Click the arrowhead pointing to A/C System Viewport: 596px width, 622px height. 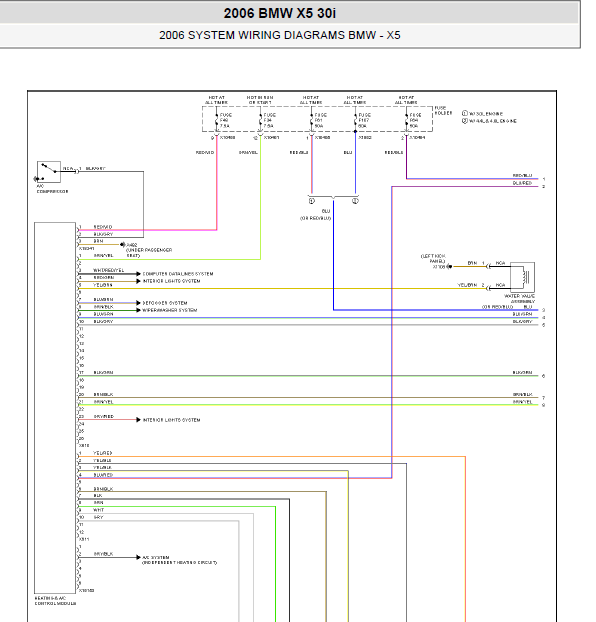pyautogui.click(x=138, y=557)
